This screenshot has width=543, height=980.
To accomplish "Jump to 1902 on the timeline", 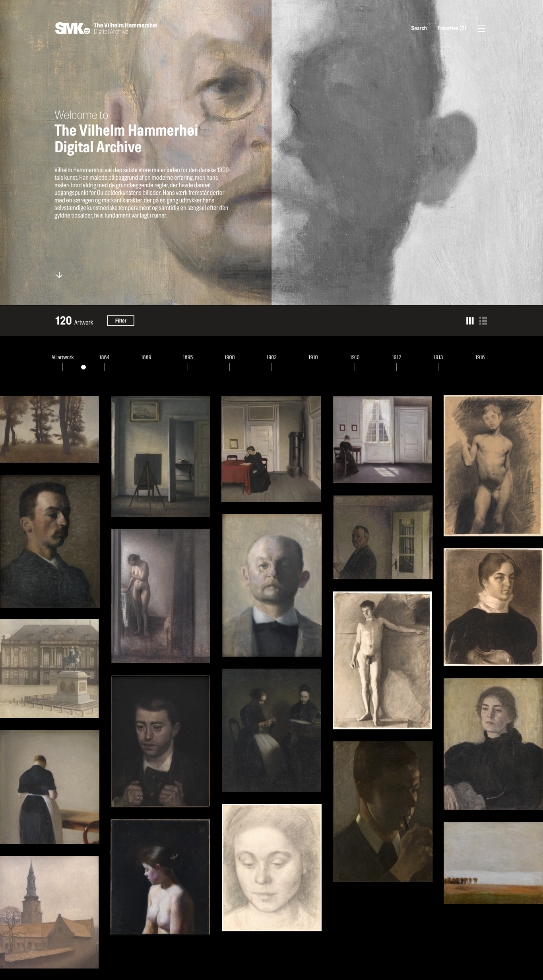I will (271, 357).
